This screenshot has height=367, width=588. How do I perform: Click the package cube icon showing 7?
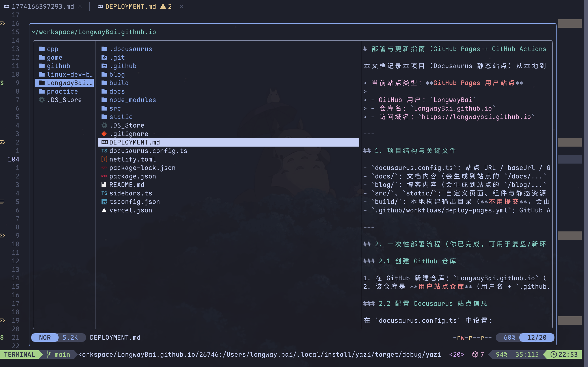pos(475,354)
